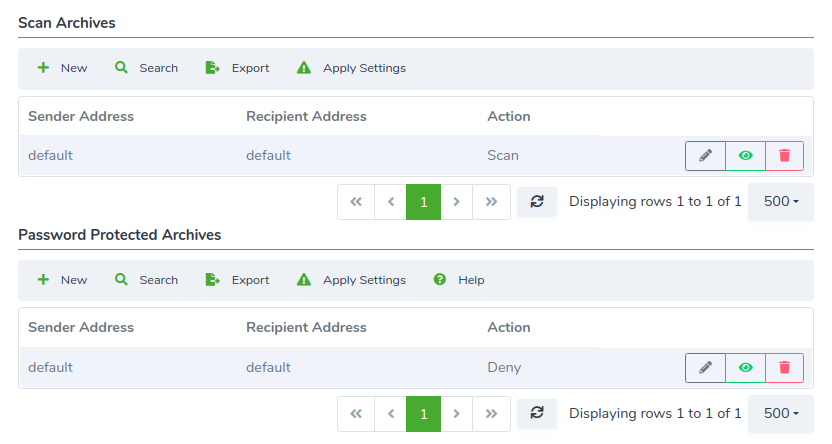Go to first page in Scan Archives pager
This screenshot has width=832, height=444.
[x=356, y=202]
